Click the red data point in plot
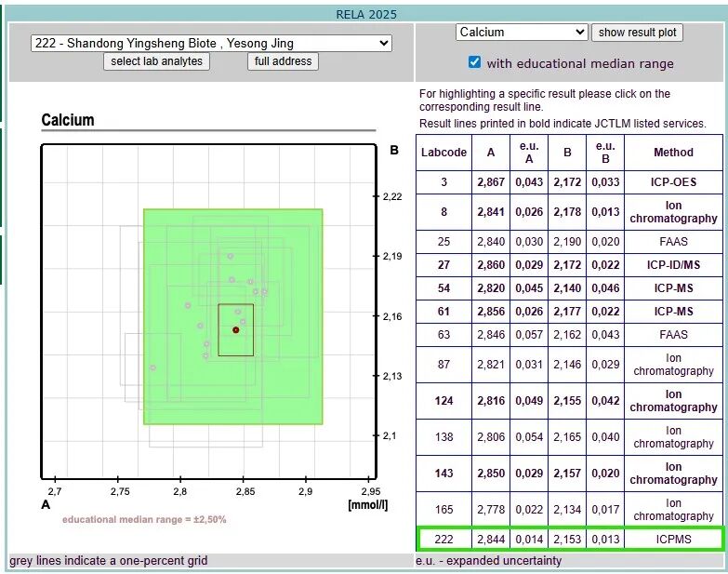The width and height of the screenshot is (728, 574). pos(236,329)
